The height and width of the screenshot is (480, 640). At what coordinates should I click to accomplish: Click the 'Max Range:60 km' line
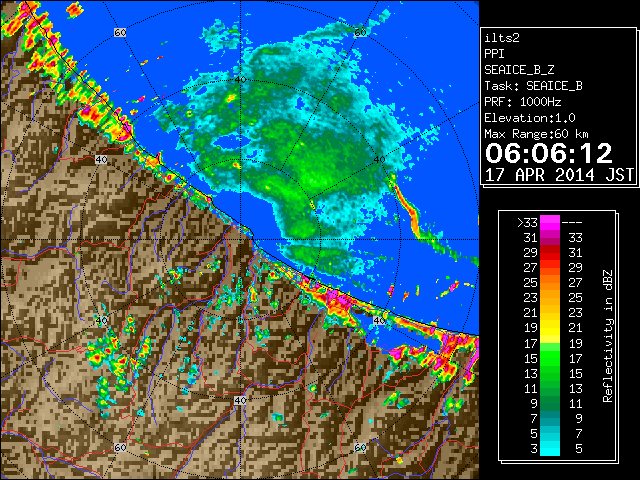[x=536, y=134]
